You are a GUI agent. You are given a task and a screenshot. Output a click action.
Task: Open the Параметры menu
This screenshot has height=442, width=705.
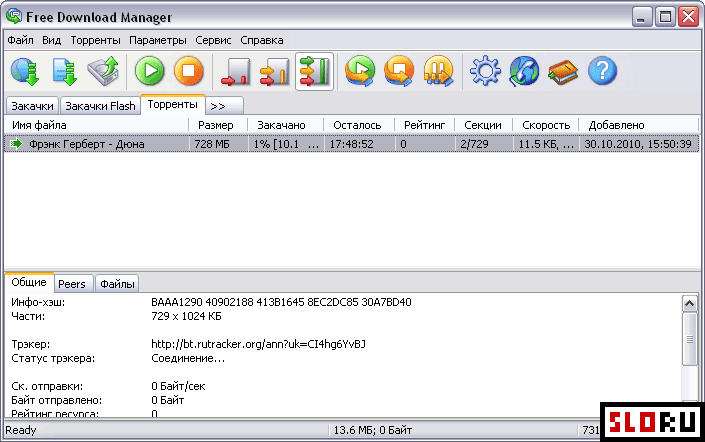[158, 40]
